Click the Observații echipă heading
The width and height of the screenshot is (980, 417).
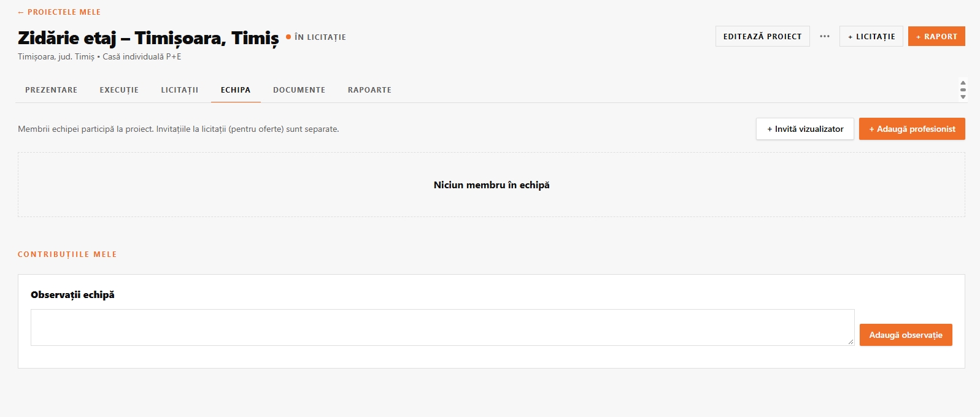pos(72,295)
